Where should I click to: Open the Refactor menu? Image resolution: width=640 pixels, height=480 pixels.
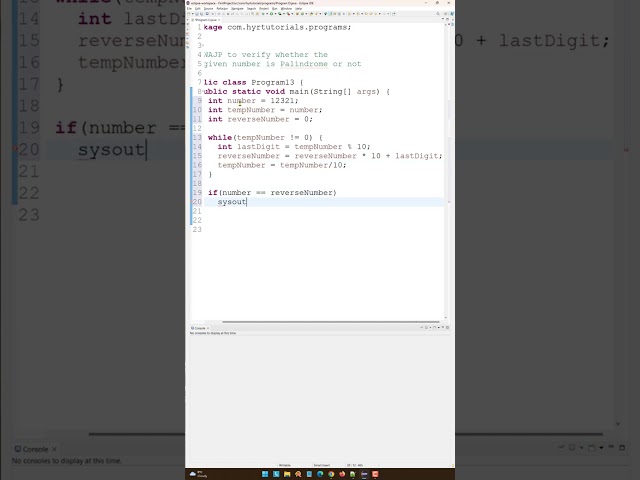pyautogui.click(x=222, y=9)
